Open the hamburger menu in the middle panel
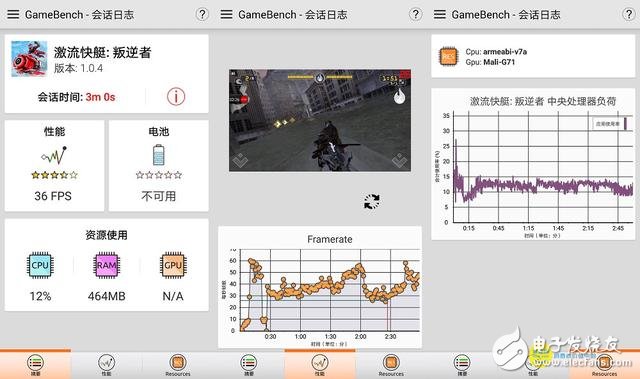Viewport: 640px width, 379px height. tap(227, 15)
